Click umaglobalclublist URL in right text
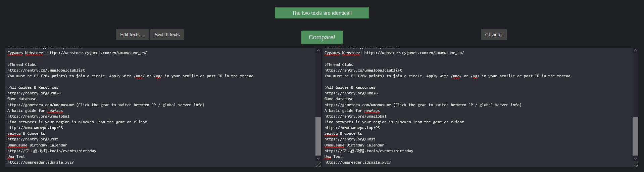644x172 pixels. click(x=363, y=70)
